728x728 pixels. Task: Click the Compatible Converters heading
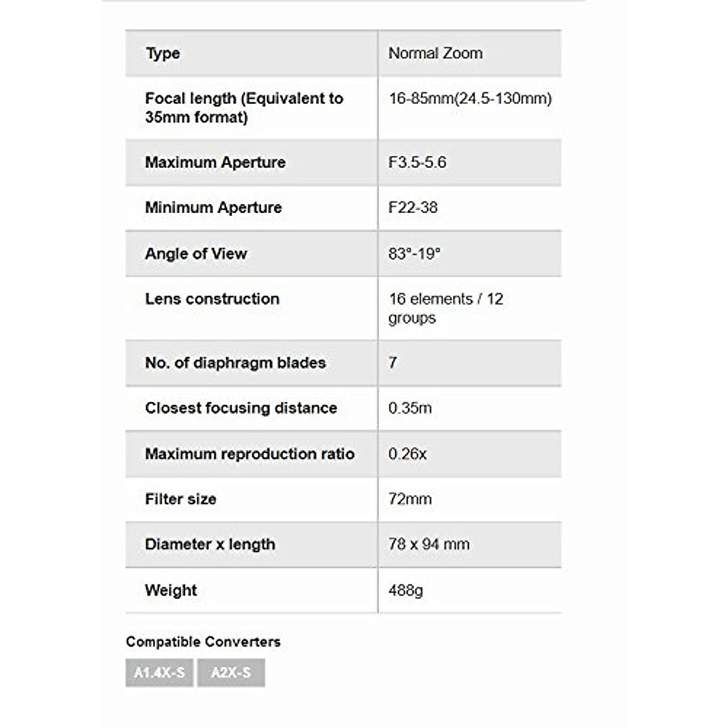click(x=203, y=642)
